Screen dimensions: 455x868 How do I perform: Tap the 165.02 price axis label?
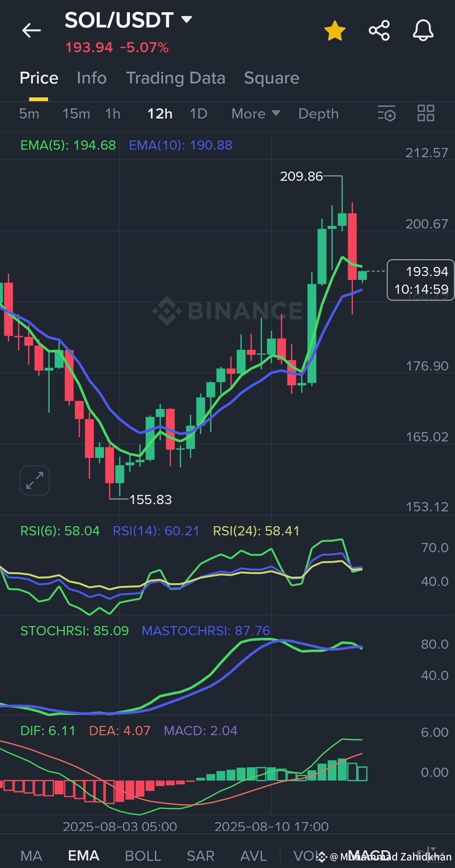[427, 437]
